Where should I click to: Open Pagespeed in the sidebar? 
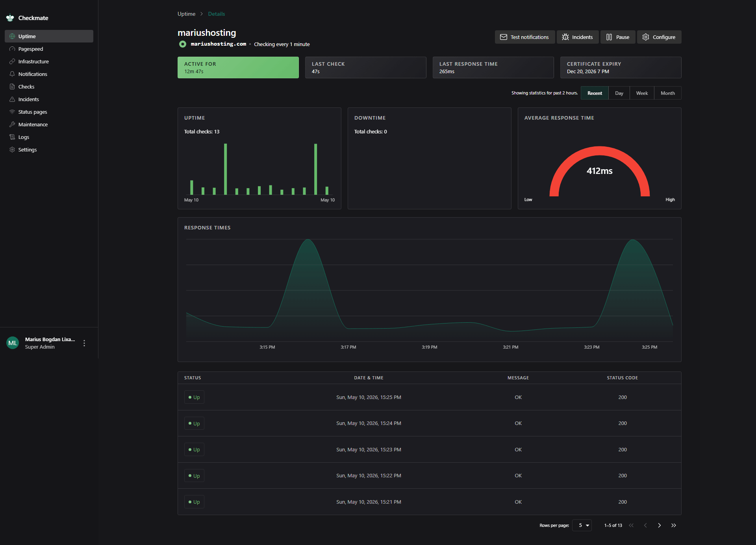pyautogui.click(x=49, y=49)
